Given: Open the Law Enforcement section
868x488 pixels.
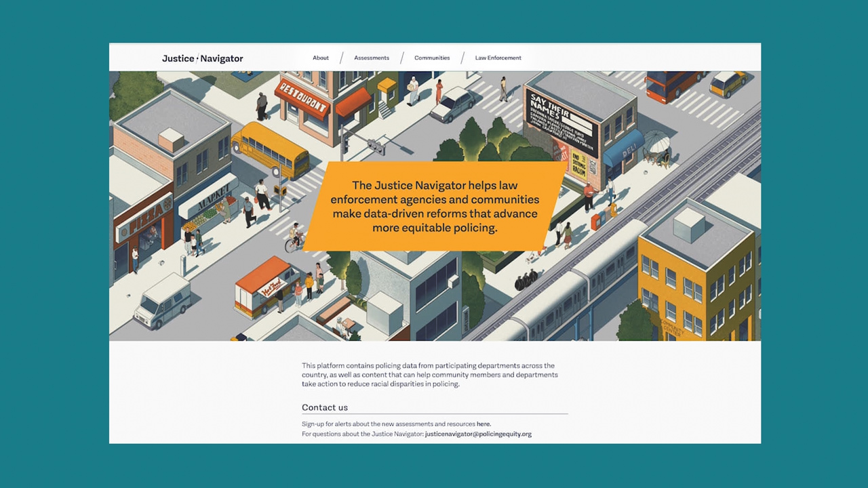Looking at the screenshot, I should click(x=498, y=58).
